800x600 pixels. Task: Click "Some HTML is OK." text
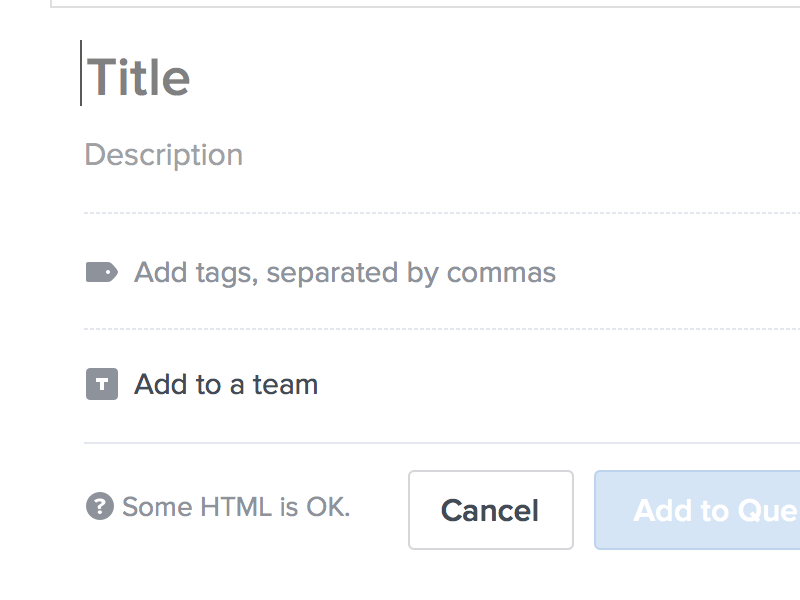pyautogui.click(x=237, y=507)
